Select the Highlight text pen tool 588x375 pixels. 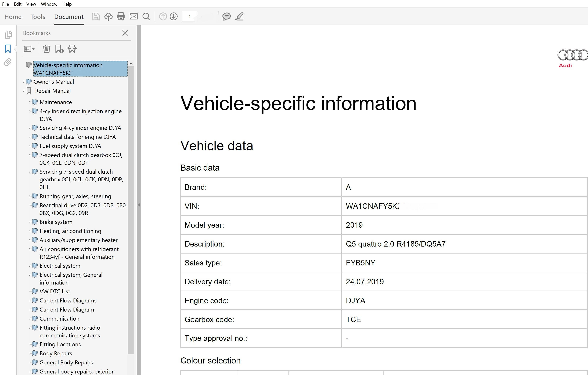[x=239, y=16]
